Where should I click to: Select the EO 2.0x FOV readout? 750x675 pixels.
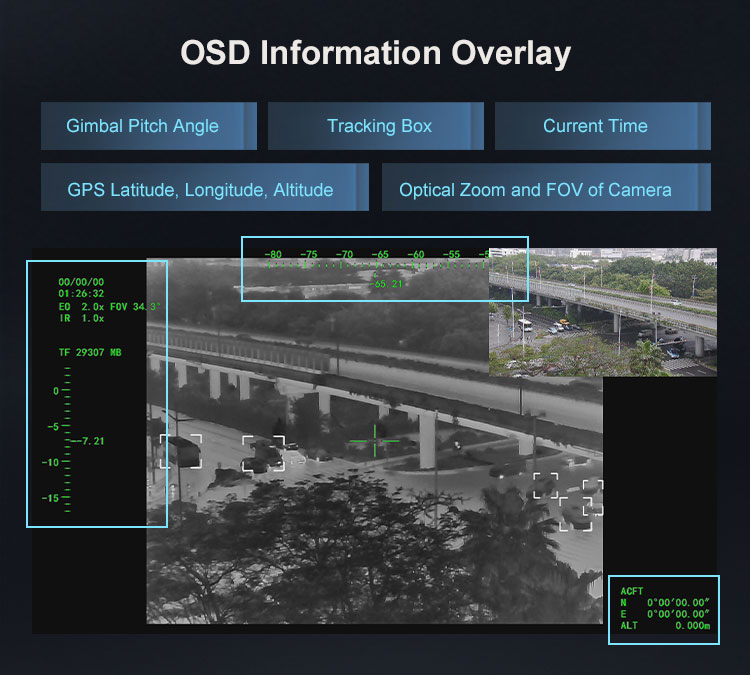[109, 306]
